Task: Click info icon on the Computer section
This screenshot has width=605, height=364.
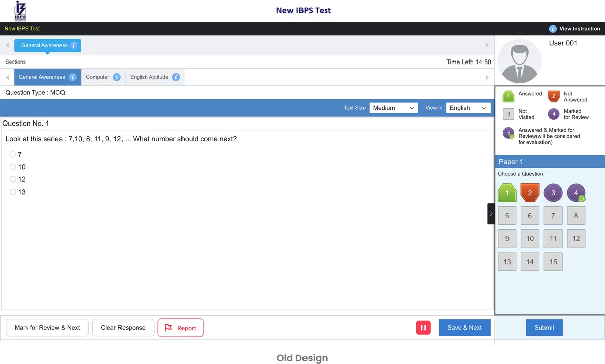Action: 117,77
